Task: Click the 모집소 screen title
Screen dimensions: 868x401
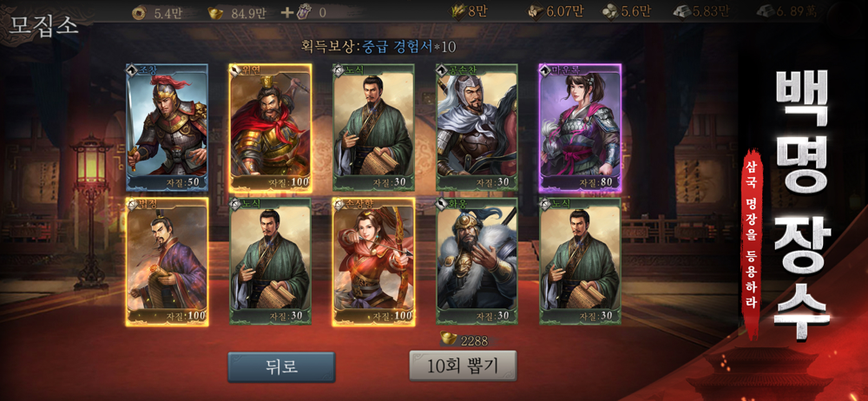Action: click(43, 26)
